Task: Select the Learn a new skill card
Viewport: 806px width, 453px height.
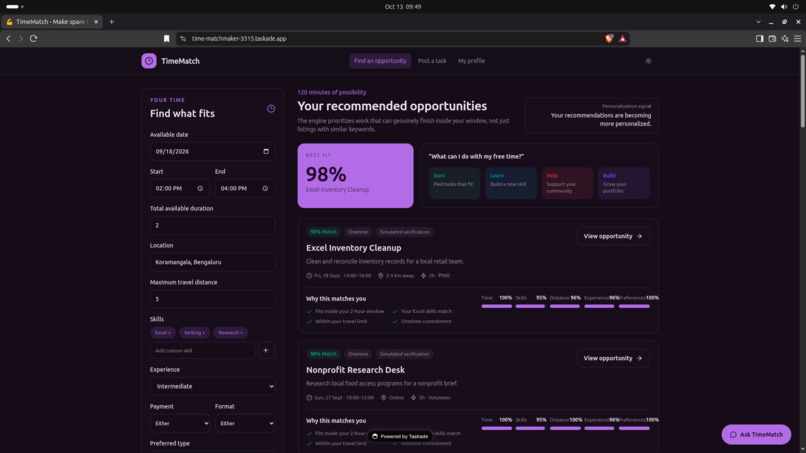Action: point(511,183)
